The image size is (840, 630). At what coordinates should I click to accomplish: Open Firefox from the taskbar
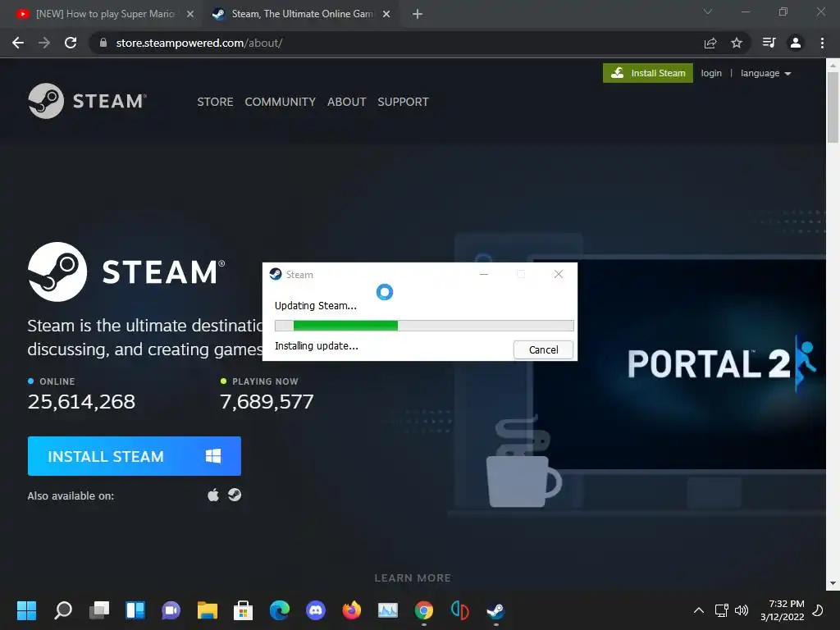click(x=351, y=610)
